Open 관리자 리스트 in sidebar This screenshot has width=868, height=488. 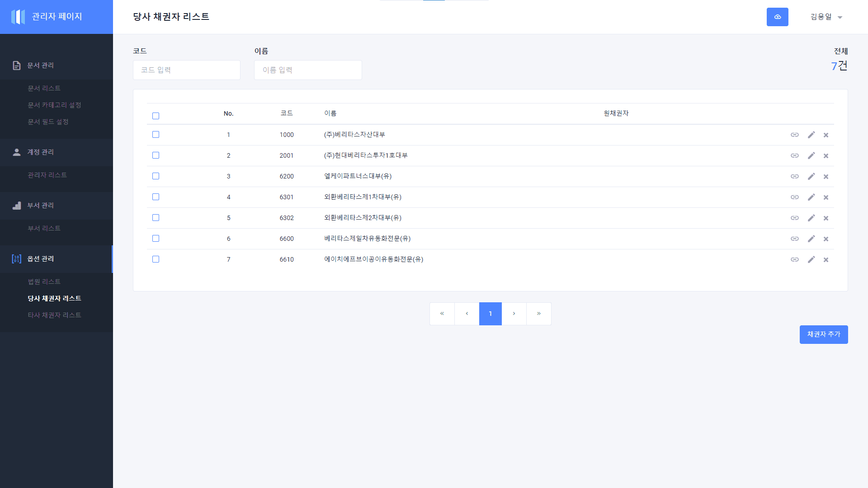point(47,175)
